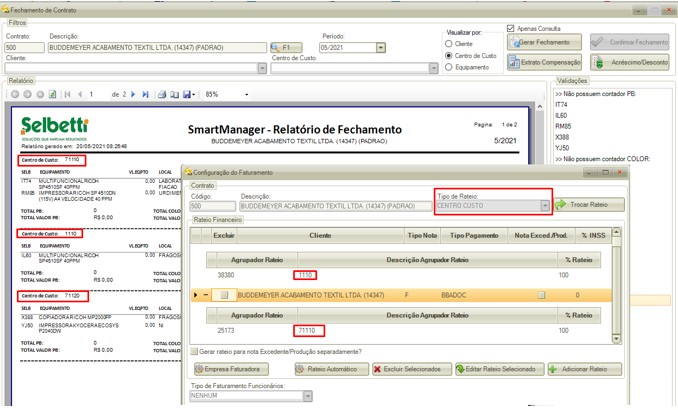Open Tipo de Faturamento Funcionários dropdown
678x410 pixels.
(x=307, y=396)
